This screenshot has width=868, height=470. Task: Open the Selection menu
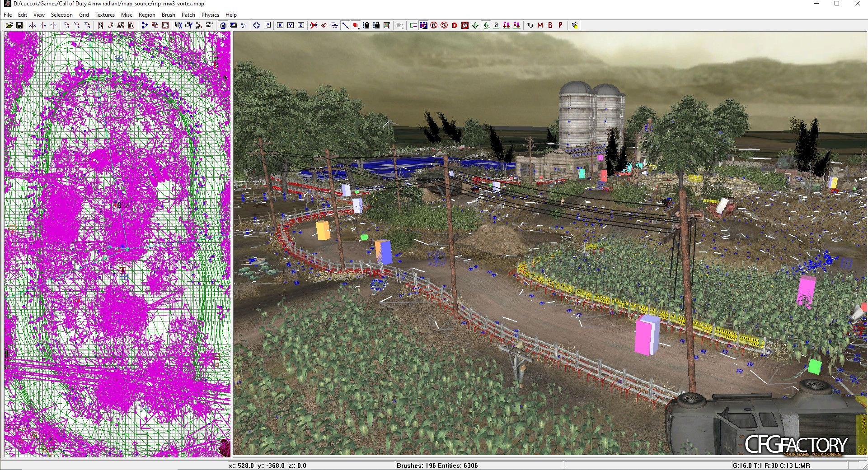pyautogui.click(x=61, y=15)
